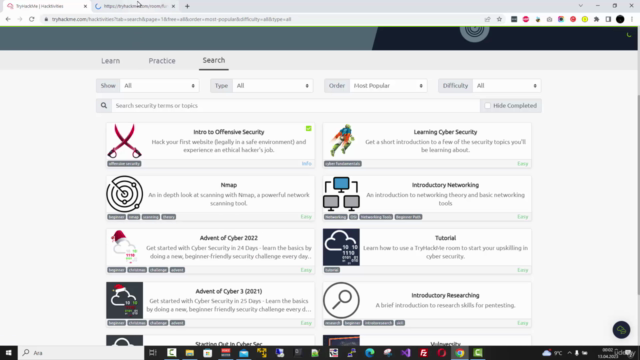Click the Easy label on Nmap card
This screenshot has width=640, height=360.
coord(306,217)
